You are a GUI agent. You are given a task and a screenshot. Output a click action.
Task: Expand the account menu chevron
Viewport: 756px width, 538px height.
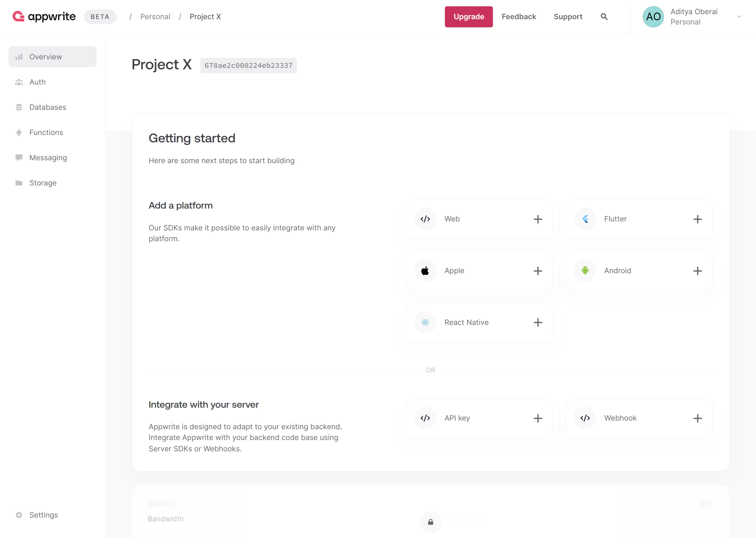739,17
